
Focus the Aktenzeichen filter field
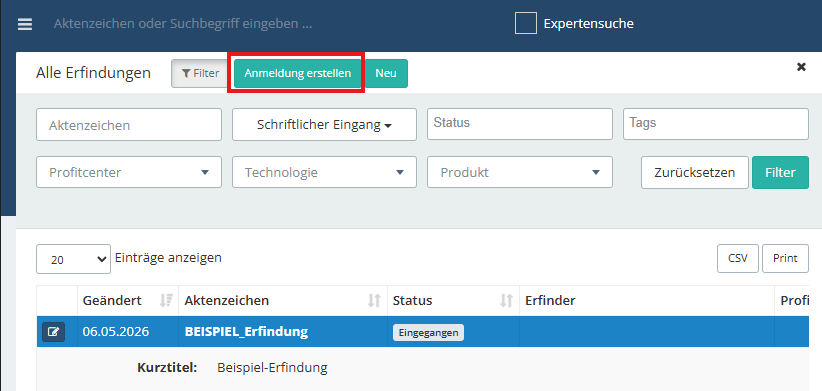click(129, 125)
